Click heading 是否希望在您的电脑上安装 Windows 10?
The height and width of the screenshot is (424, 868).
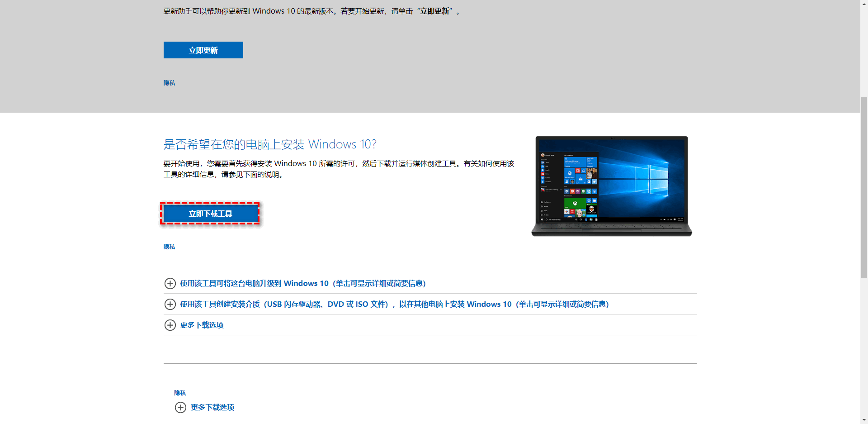tap(270, 144)
